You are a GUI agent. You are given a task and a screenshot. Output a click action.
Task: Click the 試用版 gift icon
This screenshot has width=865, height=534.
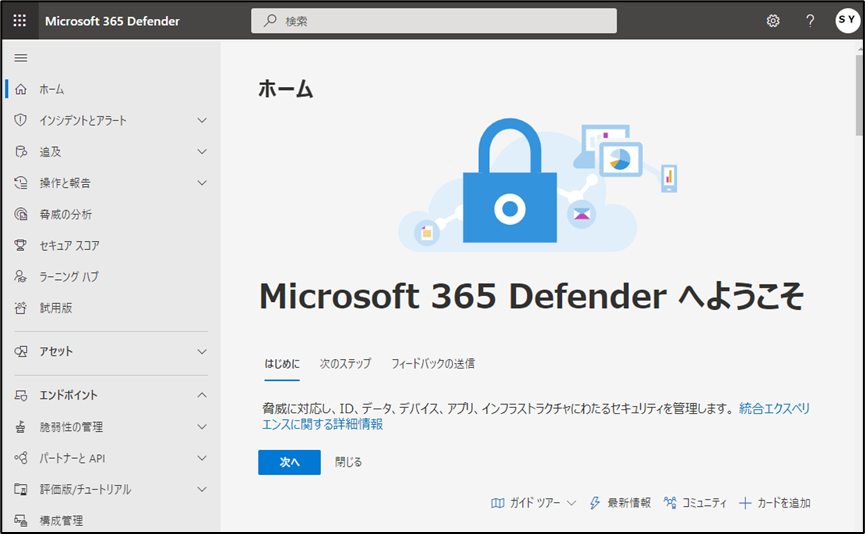[21, 308]
